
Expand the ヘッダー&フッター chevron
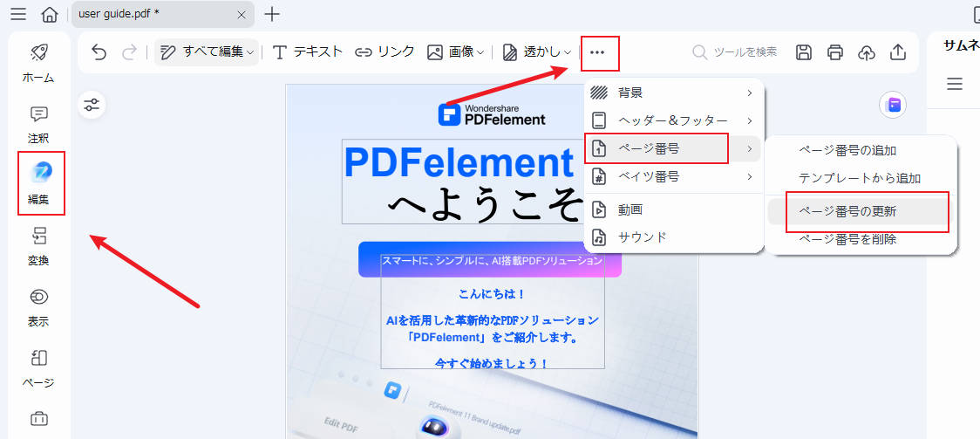click(749, 120)
